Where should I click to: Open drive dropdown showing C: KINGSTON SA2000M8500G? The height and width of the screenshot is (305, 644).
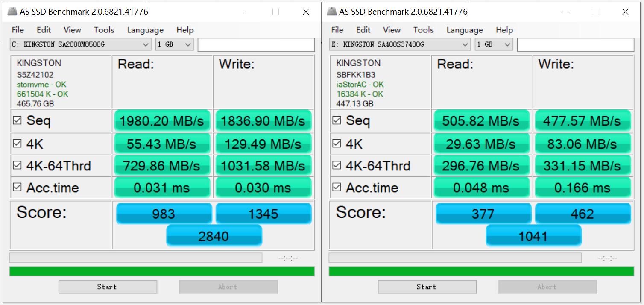pyautogui.click(x=81, y=44)
